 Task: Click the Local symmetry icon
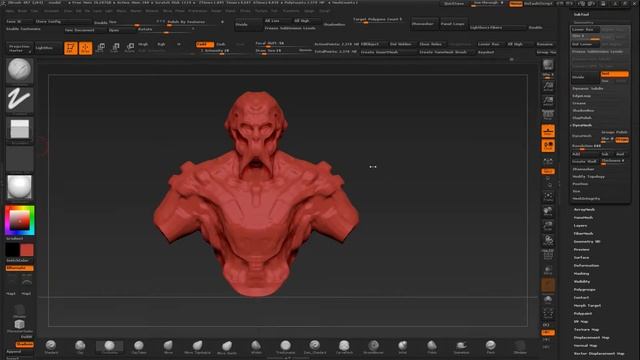(x=548, y=161)
